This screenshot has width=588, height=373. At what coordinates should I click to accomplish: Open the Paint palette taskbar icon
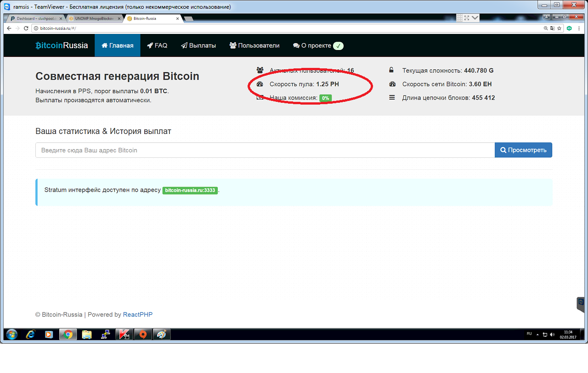tap(161, 334)
